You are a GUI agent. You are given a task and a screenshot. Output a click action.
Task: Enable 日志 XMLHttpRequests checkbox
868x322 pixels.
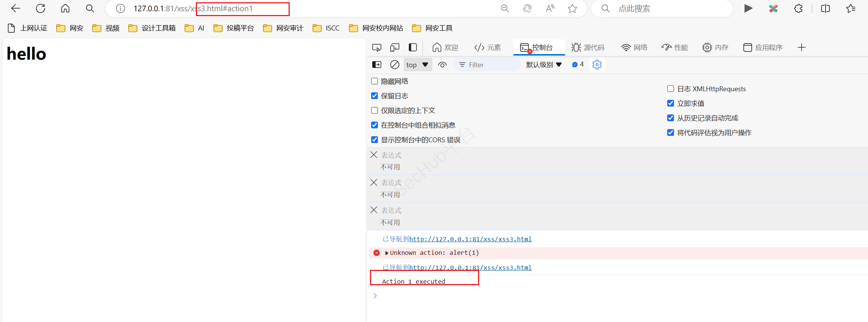click(671, 89)
